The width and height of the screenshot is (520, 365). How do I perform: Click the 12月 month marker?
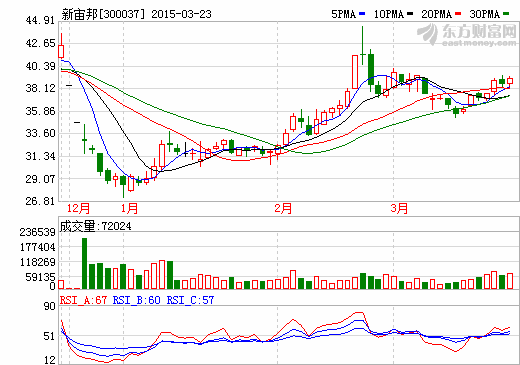[78, 209]
